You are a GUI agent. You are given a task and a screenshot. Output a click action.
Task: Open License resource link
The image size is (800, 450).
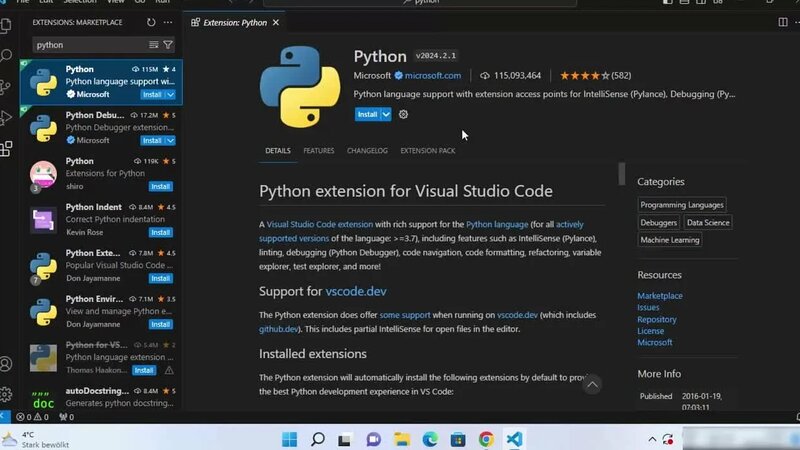(651, 331)
